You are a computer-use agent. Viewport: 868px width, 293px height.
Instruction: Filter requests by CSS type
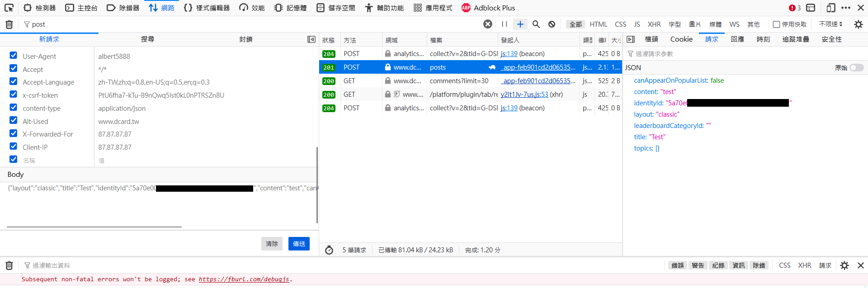tap(621, 24)
